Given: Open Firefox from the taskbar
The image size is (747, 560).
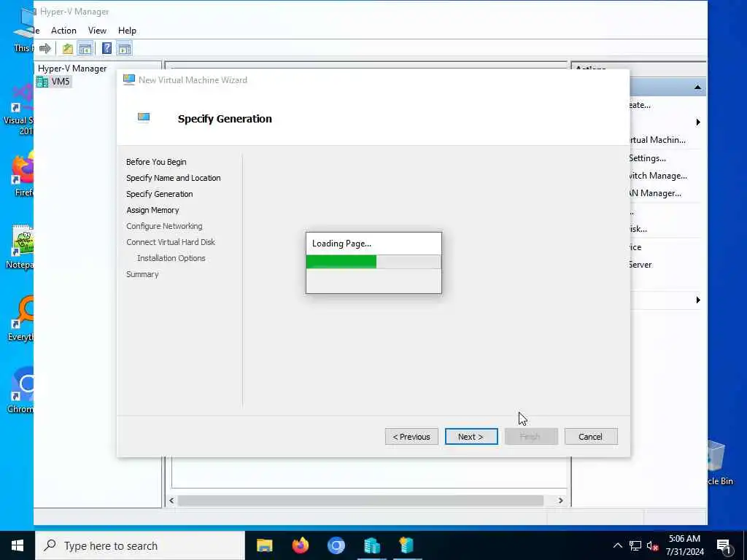Looking at the screenshot, I should pyautogui.click(x=300, y=545).
